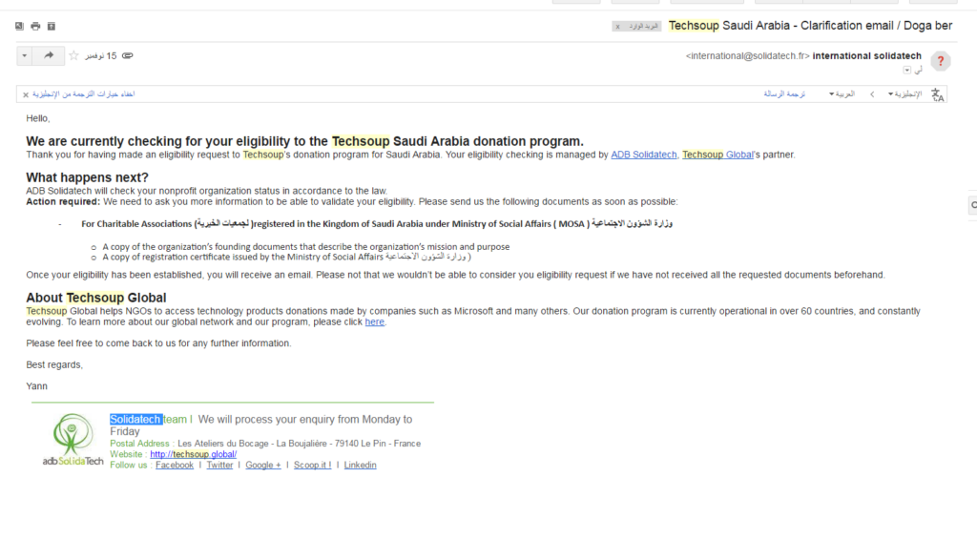This screenshot has height=560, width=977.
Task: Click the Arabic hide translation options link
Action: pyautogui.click(x=84, y=94)
